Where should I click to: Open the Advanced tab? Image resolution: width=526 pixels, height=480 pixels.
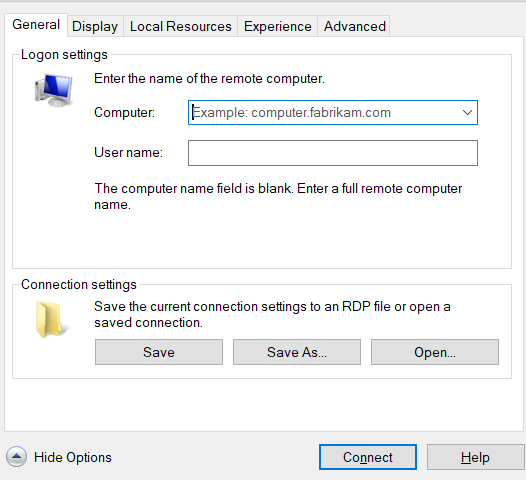pos(355,26)
